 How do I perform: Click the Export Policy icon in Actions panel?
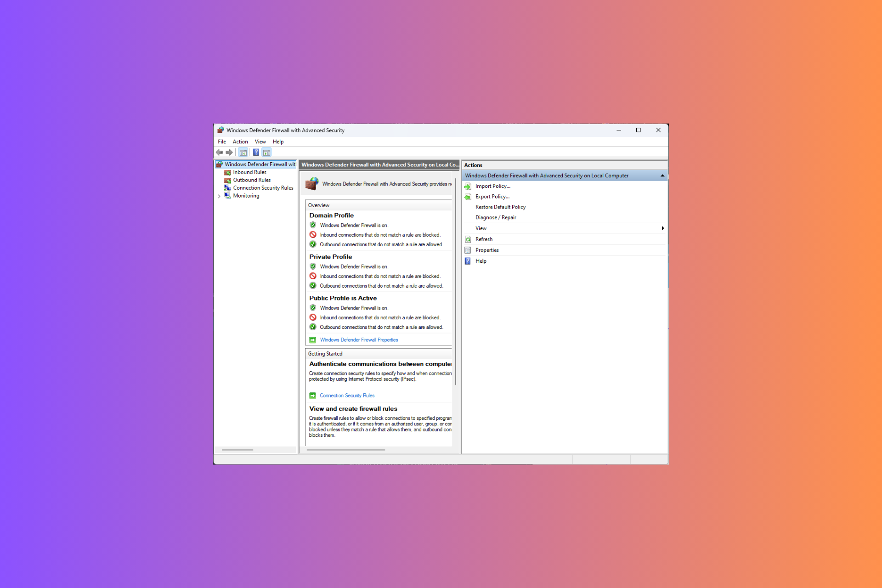[469, 196]
